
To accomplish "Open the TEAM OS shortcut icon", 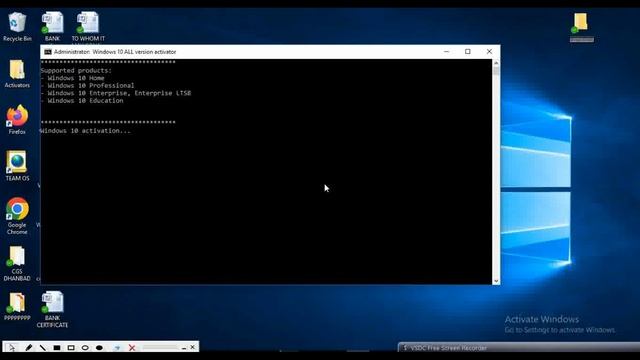I will [17, 166].
